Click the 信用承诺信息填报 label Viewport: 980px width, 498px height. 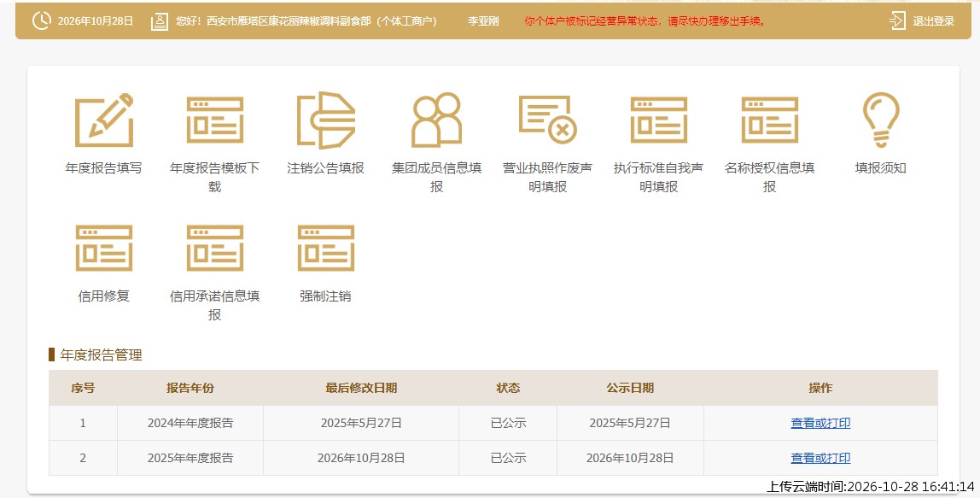click(x=214, y=305)
